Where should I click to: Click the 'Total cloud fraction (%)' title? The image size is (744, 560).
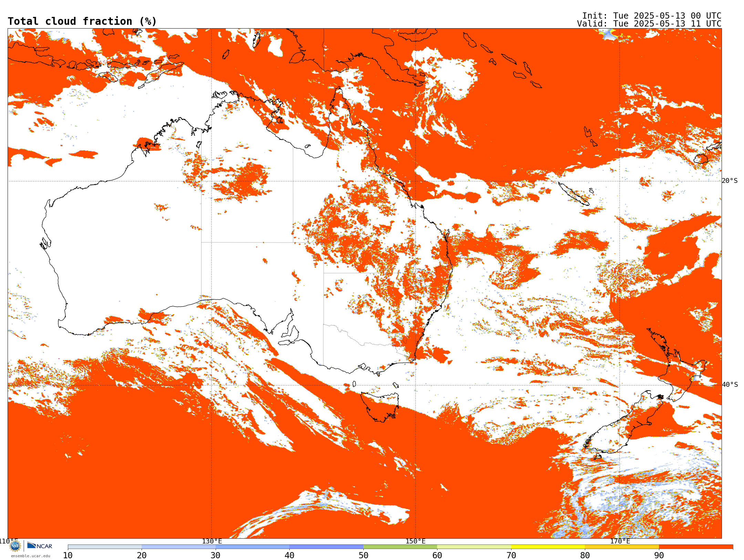pos(82,21)
